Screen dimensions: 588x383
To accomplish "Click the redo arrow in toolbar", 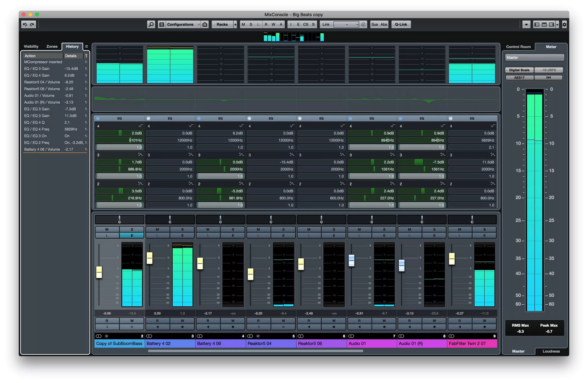I will (32, 24).
